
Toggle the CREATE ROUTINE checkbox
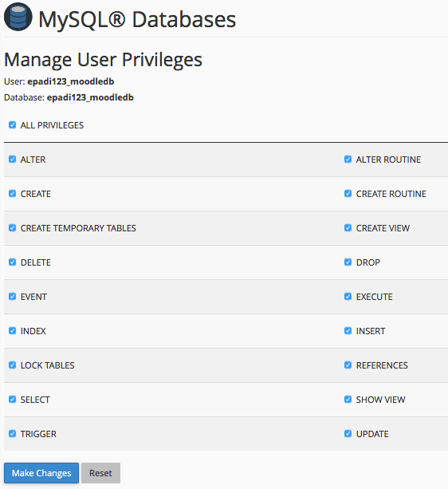(348, 194)
